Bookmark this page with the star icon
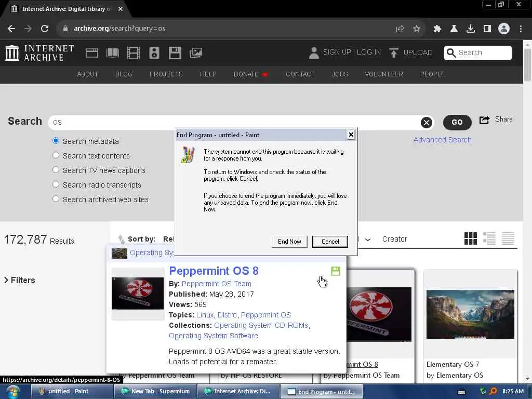Viewport: 532px width, 399px height. click(x=416, y=29)
